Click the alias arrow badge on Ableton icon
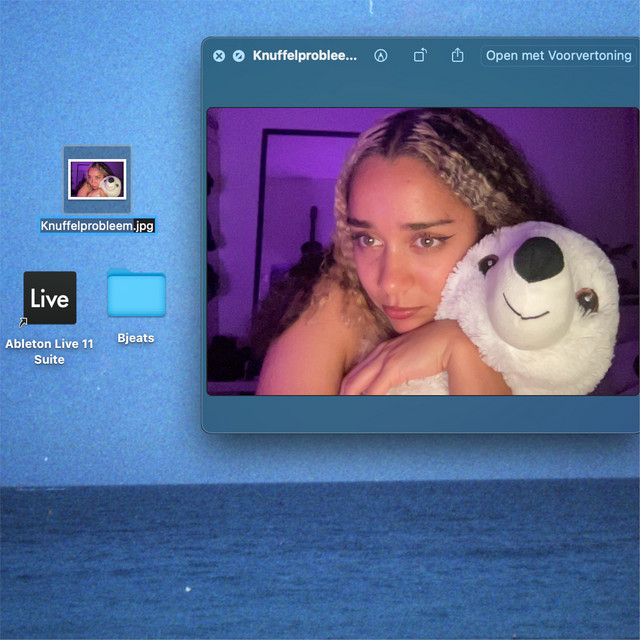The height and width of the screenshot is (640, 640). (24, 322)
